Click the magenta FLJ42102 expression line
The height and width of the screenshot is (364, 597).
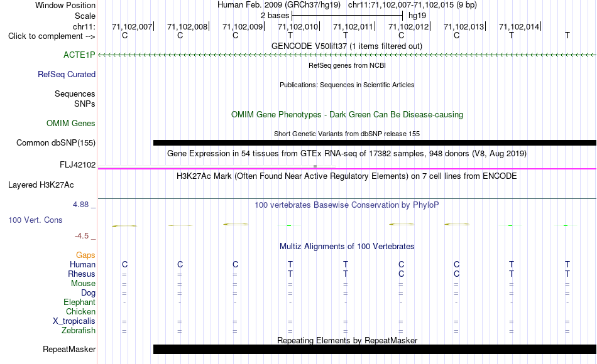[x=347, y=168]
